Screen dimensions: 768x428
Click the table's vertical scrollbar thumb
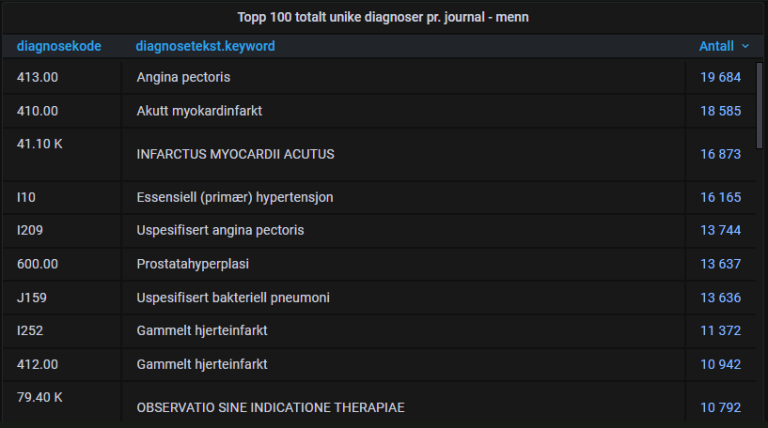click(x=759, y=105)
